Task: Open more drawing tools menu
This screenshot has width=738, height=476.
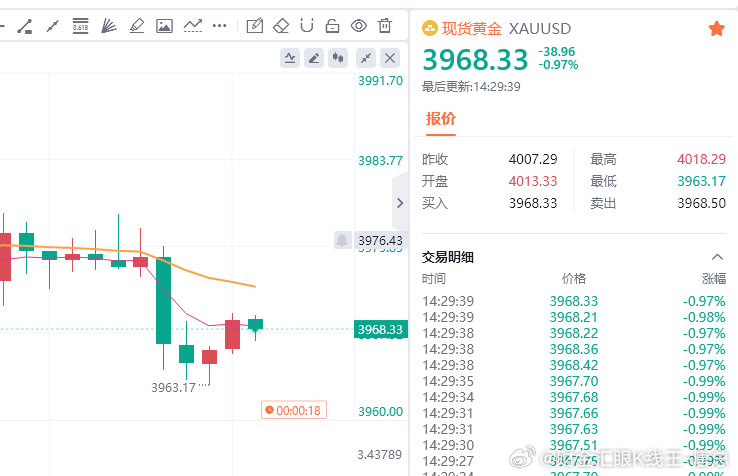Action: click(219, 26)
